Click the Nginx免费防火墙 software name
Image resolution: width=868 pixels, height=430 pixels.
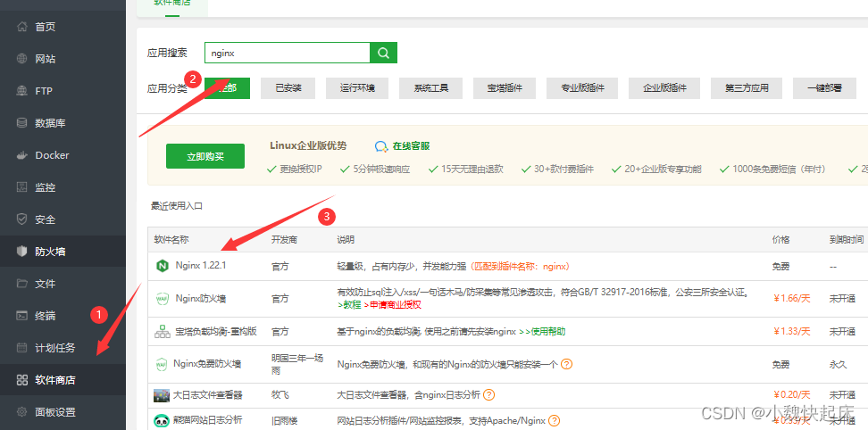click(207, 364)
